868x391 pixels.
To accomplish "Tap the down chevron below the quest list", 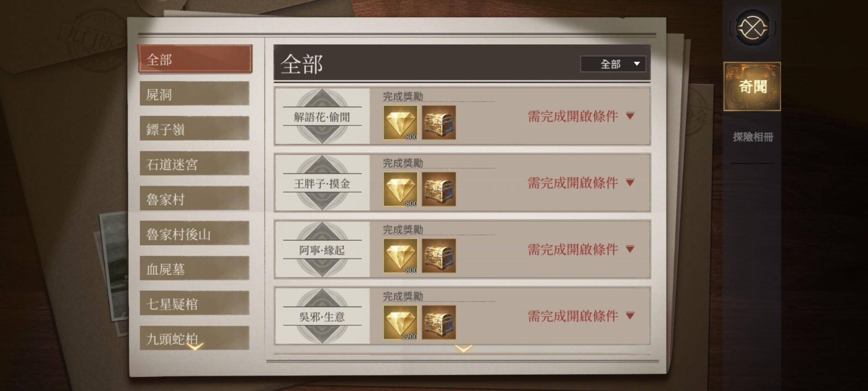I will (463, 349).
